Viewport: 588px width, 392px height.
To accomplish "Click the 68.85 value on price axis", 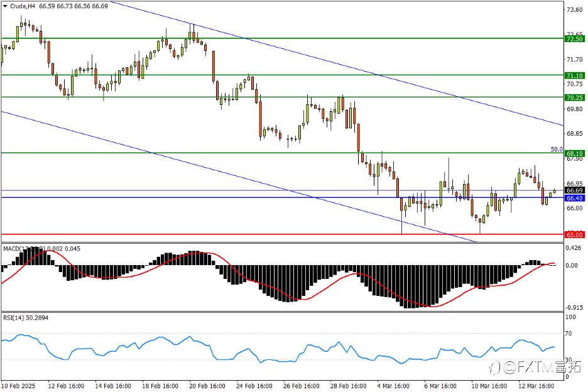I will 575,134.
